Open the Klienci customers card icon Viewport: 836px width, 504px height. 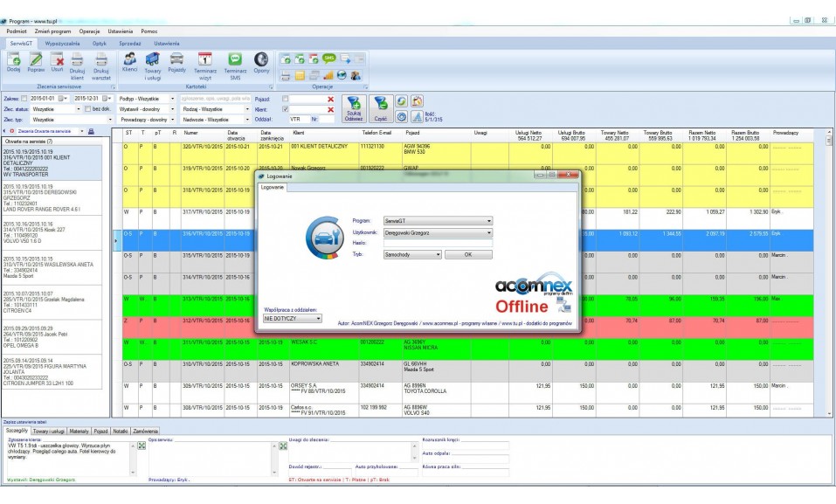point(129,60)
